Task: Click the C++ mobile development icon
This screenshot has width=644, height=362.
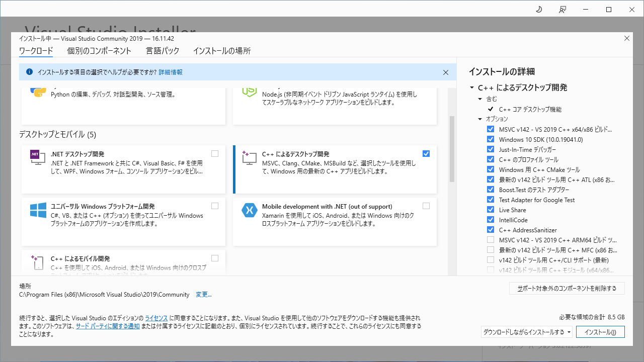Action: pos(37,263)
